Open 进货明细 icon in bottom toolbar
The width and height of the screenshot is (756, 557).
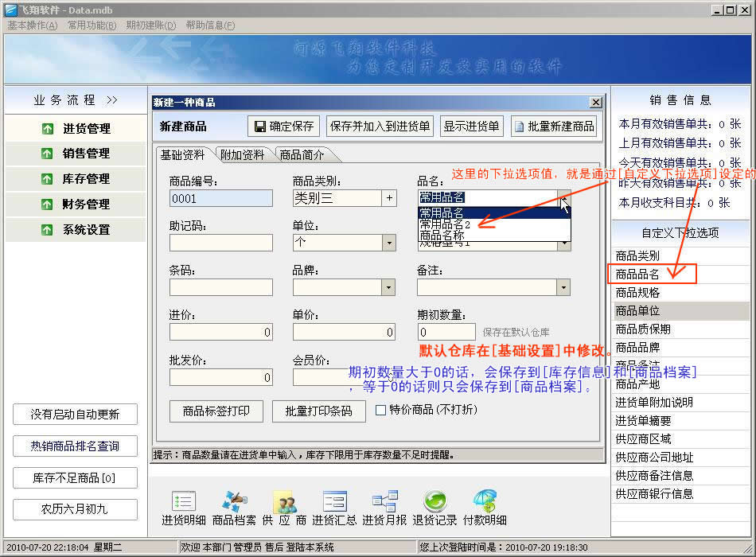tap(184, 508)
